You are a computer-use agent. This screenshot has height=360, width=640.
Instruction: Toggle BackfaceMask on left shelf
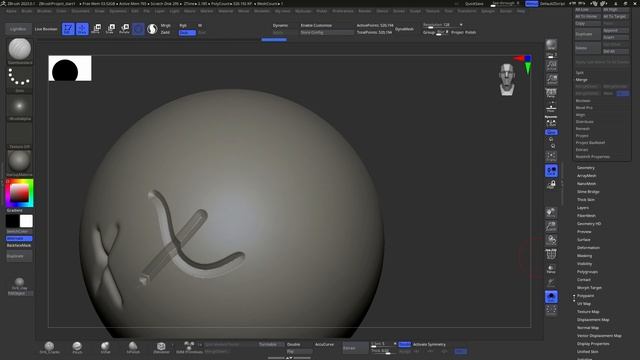click(19, 245)
